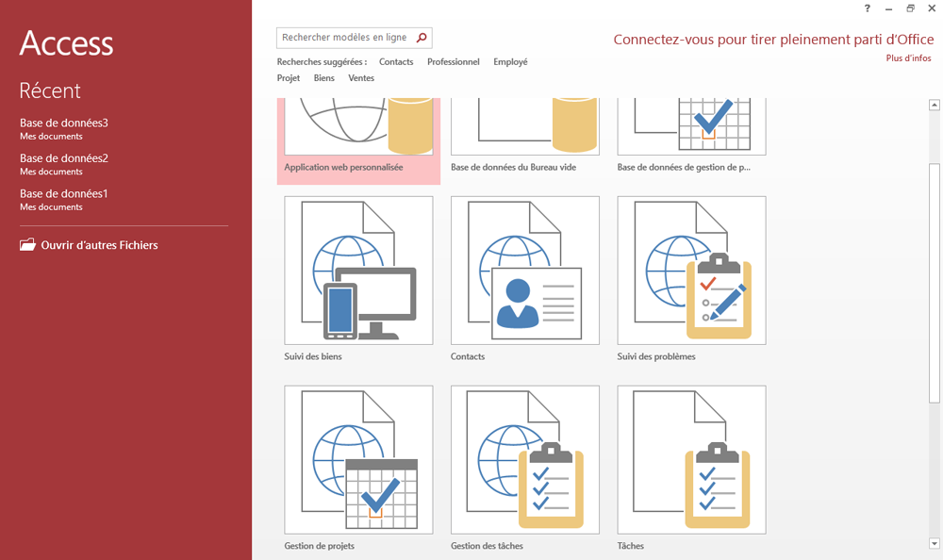Select the Suivi des biens template
The image size is (943, 560).
point(358,270)
